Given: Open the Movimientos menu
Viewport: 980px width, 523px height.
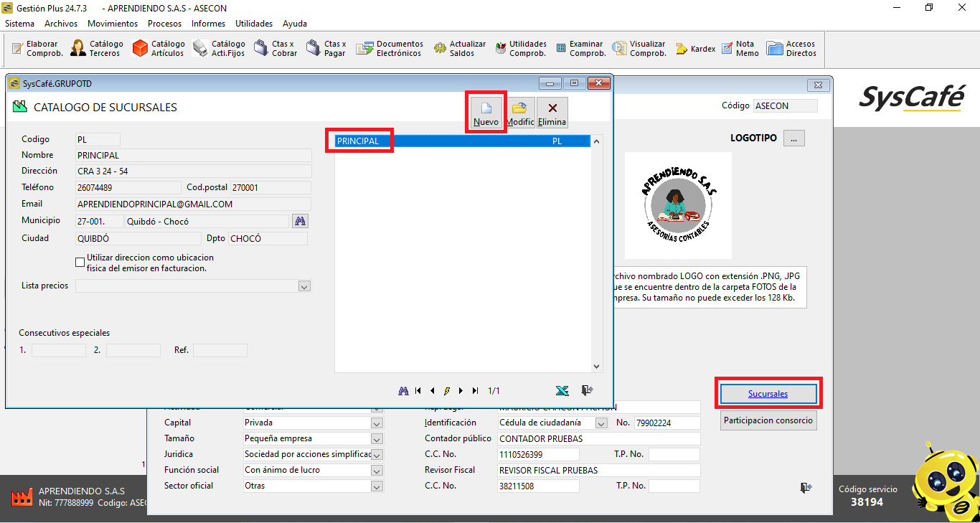Looking at the screenshot, I should pyautogui.click(x=113, y=24).
